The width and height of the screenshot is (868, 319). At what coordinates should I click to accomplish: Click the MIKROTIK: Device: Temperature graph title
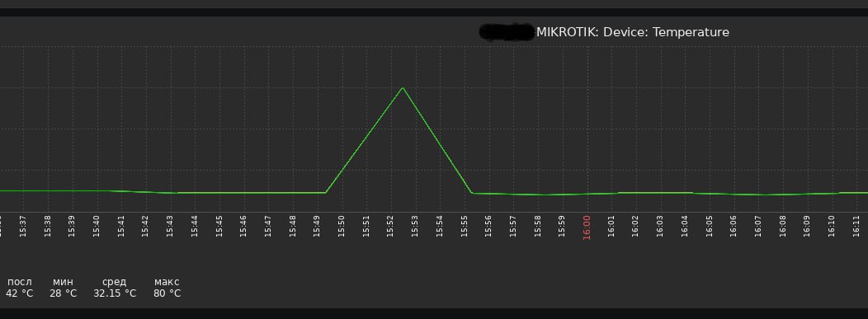click(x=633, y=32)
